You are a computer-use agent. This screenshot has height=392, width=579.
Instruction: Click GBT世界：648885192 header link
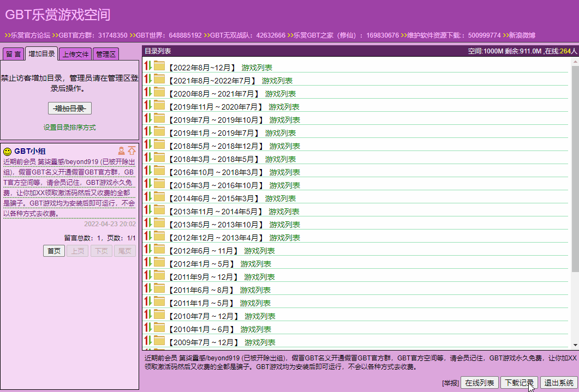click(x=169, y=35)
